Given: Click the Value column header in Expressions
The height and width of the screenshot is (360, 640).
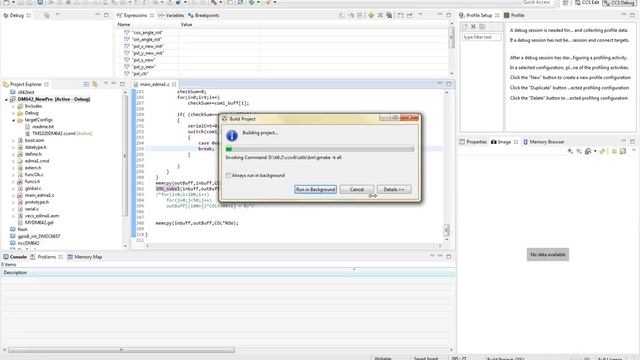Looking at the screenshot, I should coord(187,25).
